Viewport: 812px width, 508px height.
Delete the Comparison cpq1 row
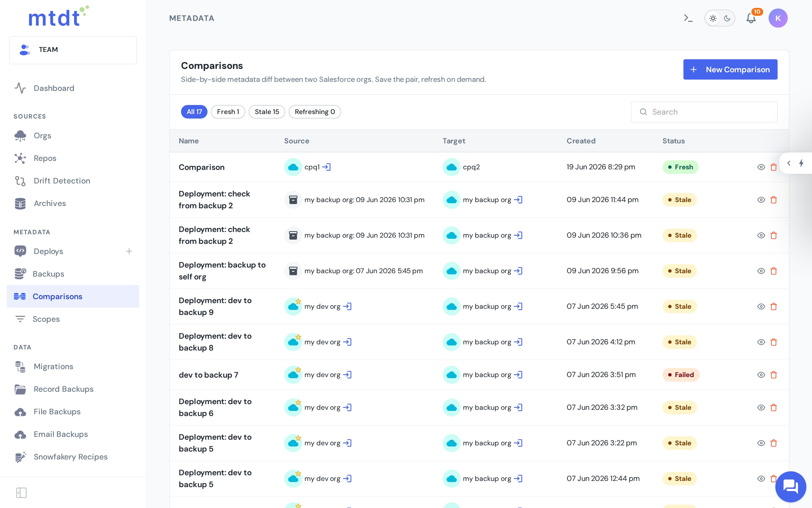[774, 167]
